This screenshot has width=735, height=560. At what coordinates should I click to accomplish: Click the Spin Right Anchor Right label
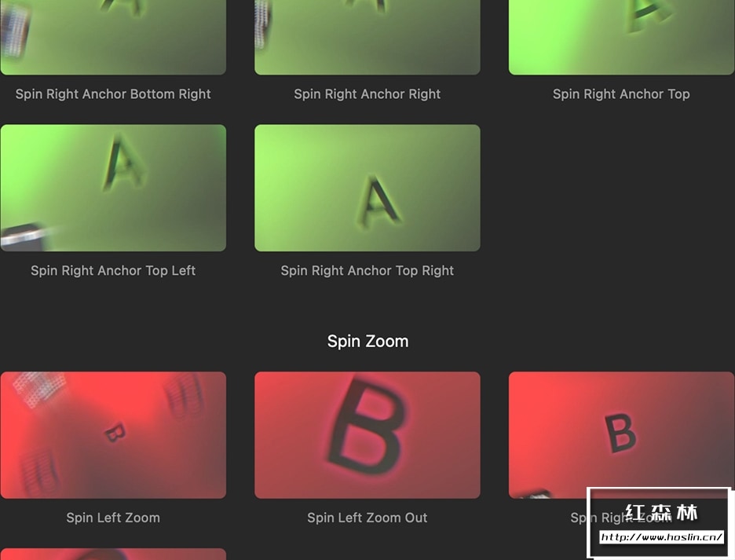(x=367, y=94)
